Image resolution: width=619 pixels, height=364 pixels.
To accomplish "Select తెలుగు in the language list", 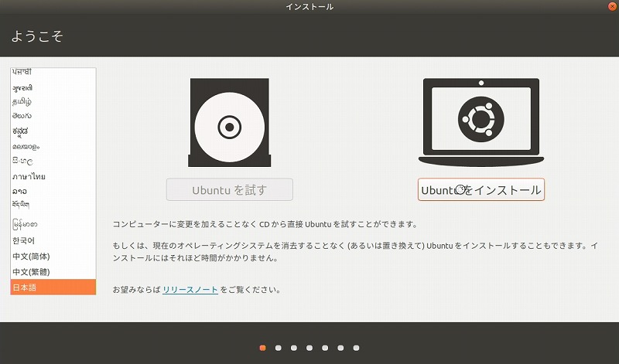I will tap(53, 116).
